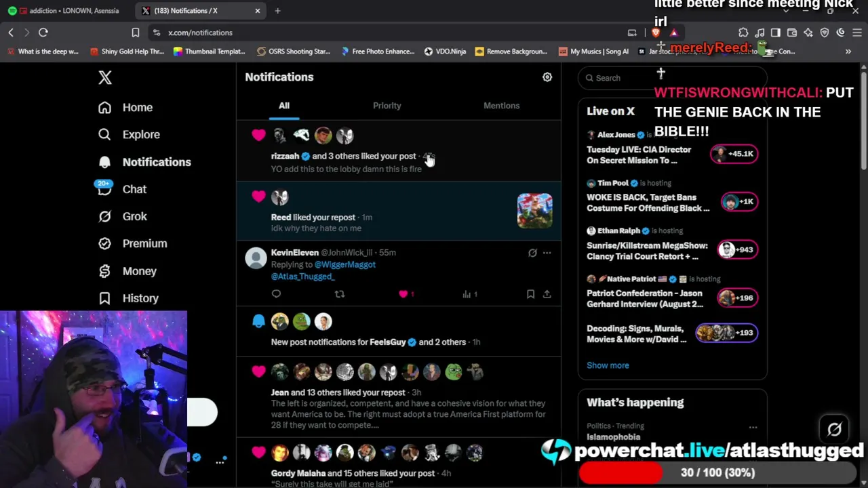Screen dimensions: 868x488
Task: Repost KevinEleven's post
Action: pyautogui.click(x=340, y=294)
